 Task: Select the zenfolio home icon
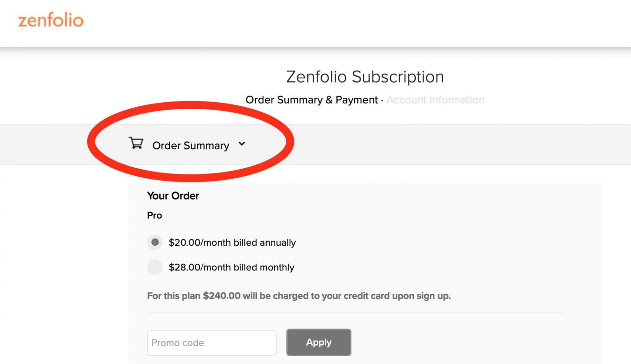51,21
